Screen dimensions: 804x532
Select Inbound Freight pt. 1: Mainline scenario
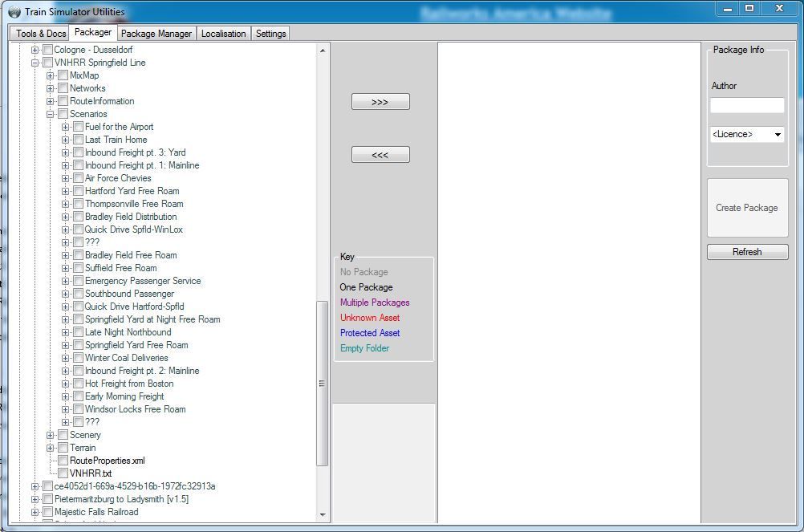(x=142, y=165)
